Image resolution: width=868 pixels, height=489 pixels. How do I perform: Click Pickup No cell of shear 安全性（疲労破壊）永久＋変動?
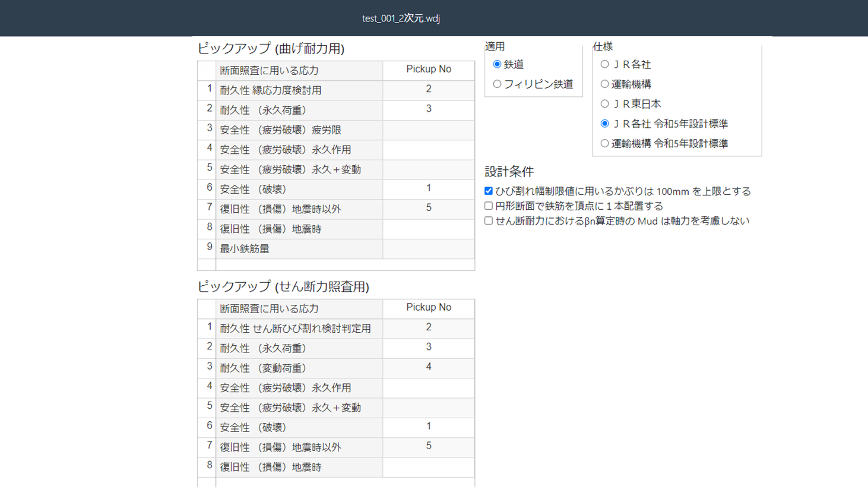coord(429,408)
